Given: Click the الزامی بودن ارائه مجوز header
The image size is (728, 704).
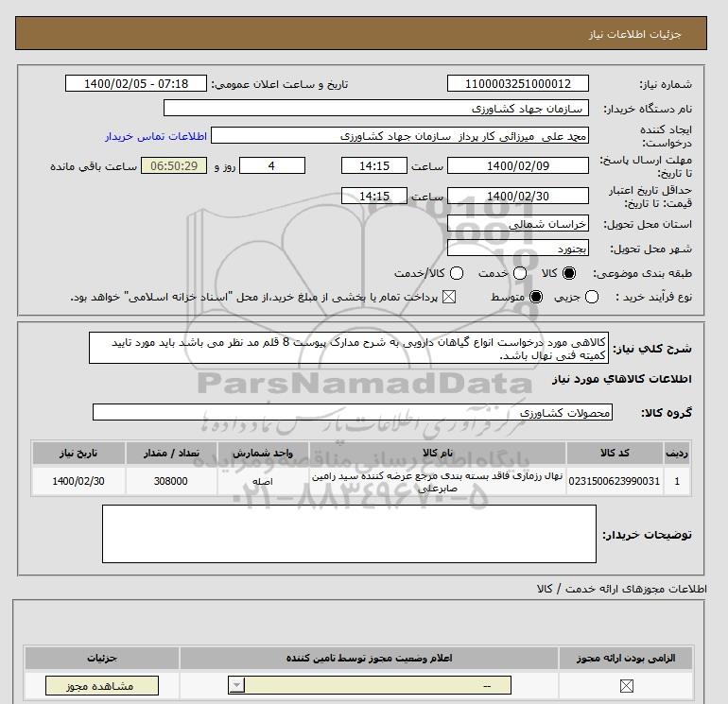Looking at the screenshot, I should tap(626, 658).
